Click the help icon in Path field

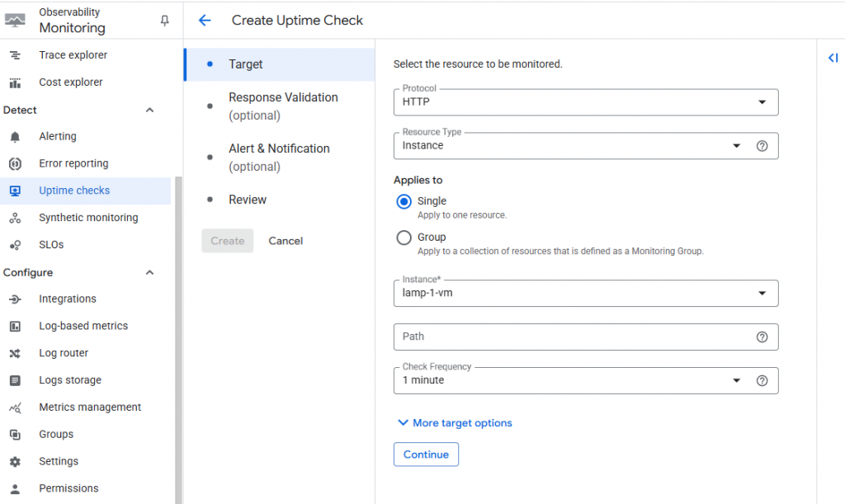tap(762, 337)
